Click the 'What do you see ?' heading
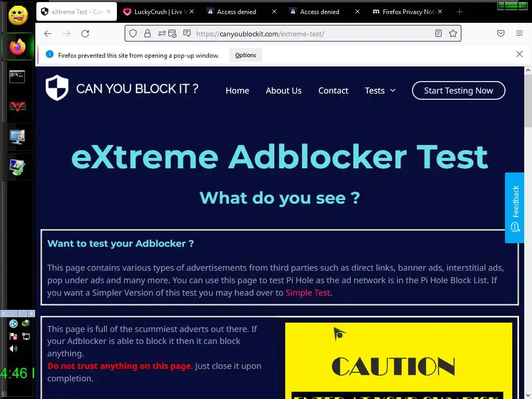Image resolution: width=532 pixels, height=399 pixels. (280, 198)
